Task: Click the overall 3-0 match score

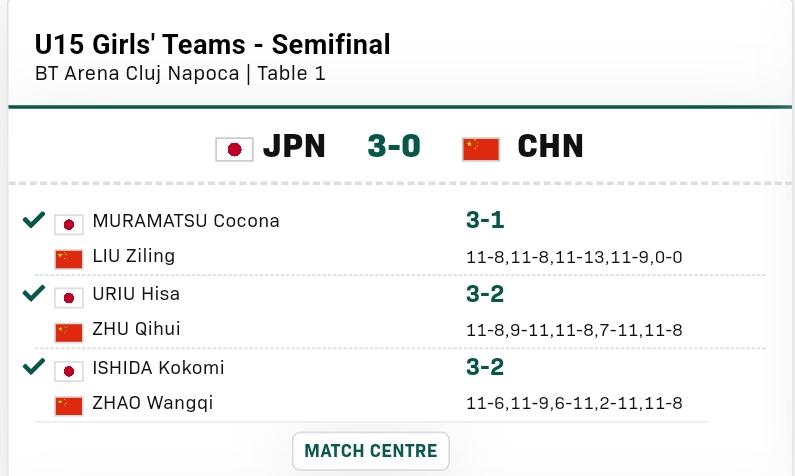Action: click(394, 147)
